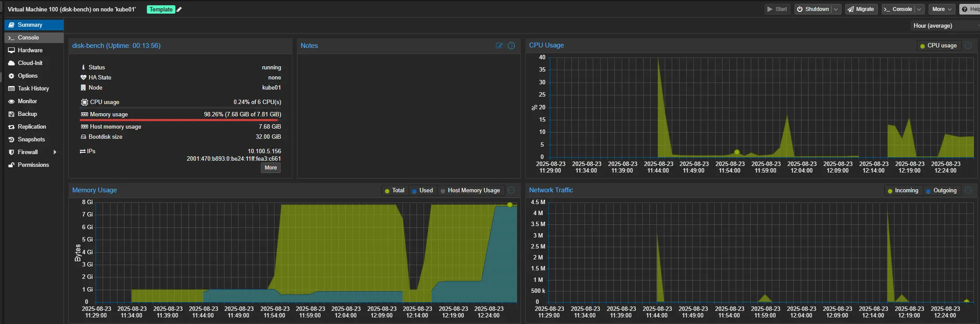Expand the More actions menu
This screenshot has height=324, width=980.
pyautogui.click(x=942, y=9)
